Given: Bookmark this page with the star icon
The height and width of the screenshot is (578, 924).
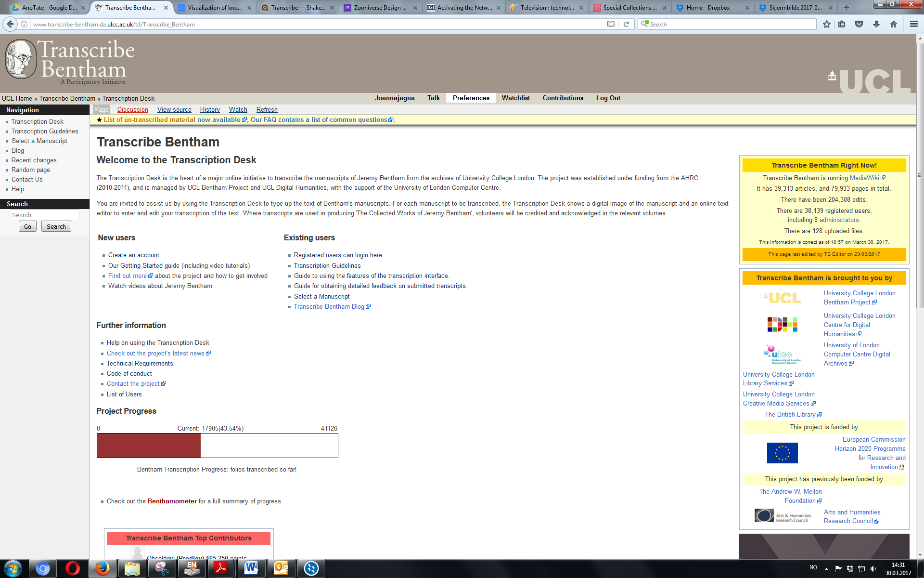Looking at the screenshot, I should coord(827,24).
